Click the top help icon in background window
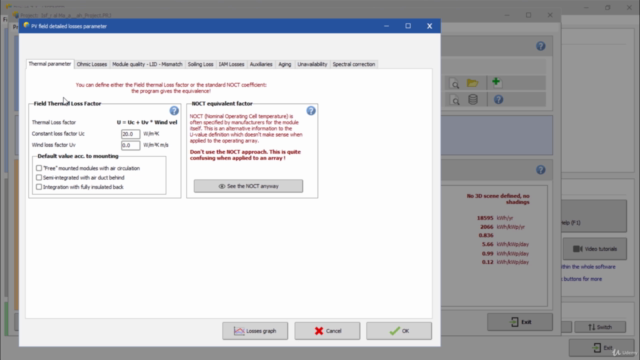640x360 pixels. click(x=540, y=46)
